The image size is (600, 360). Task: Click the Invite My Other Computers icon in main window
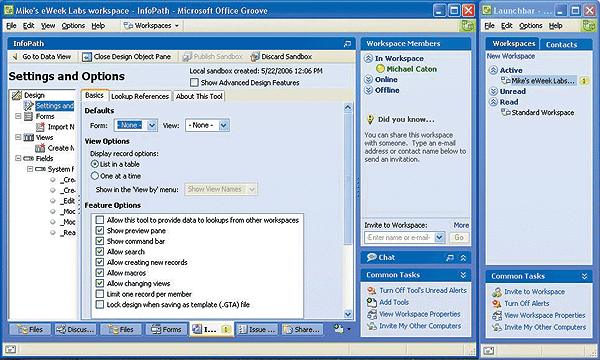[x=372, y=326]
